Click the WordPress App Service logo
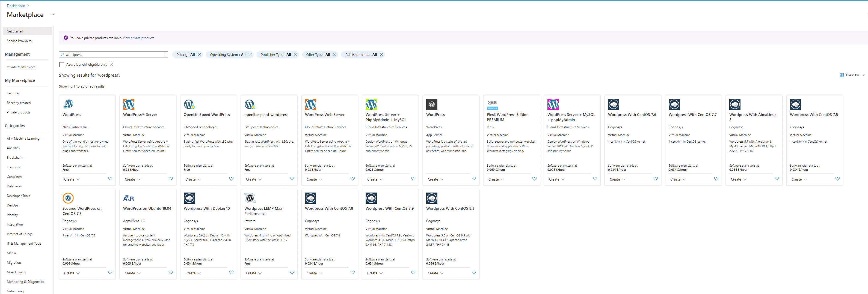Viewport: 868px width, 294px height. [432, 104]
